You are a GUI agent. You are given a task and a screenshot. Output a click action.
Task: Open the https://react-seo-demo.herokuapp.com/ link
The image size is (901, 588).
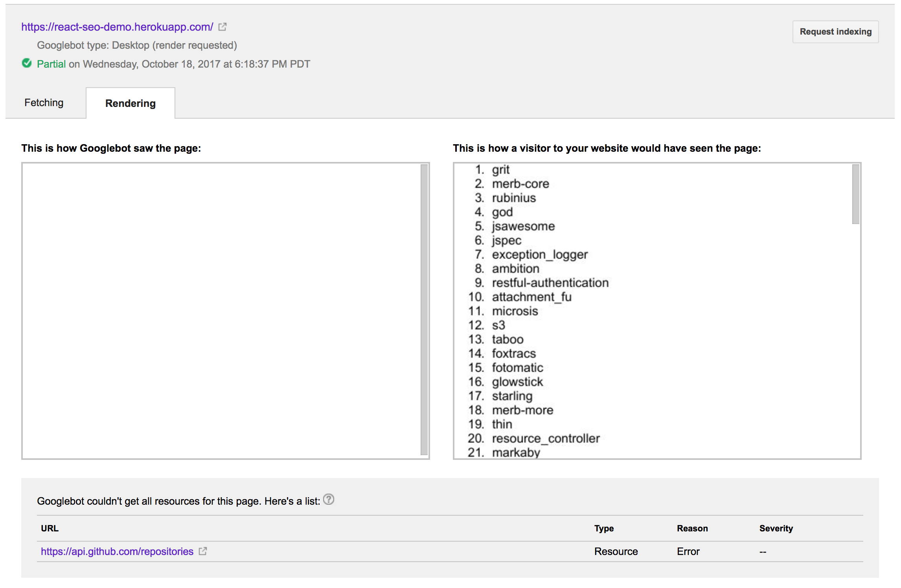(x=117, y=27)
